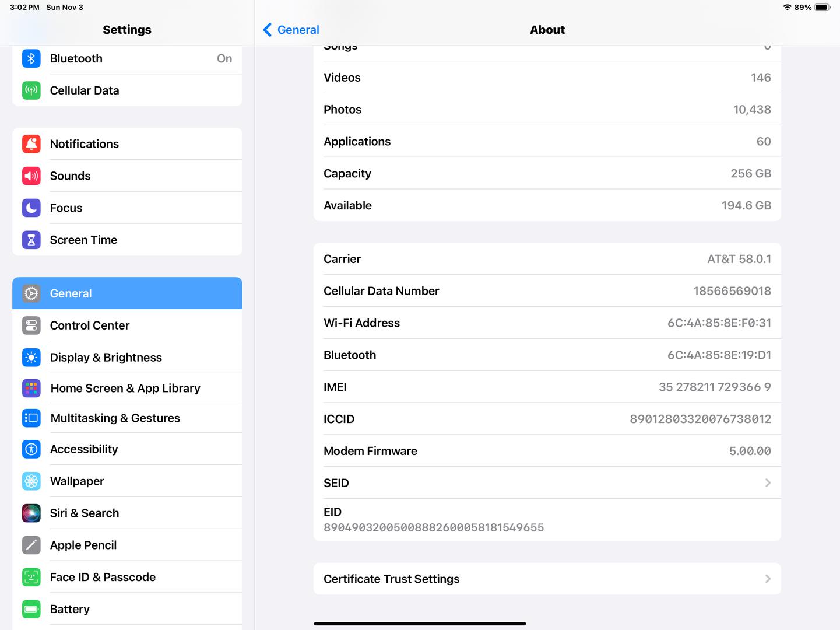Image resolution: width=840 pixels, height=630 pixels.
Task: Open Certificate Trust Settings chevron
Action: point(768,579)
